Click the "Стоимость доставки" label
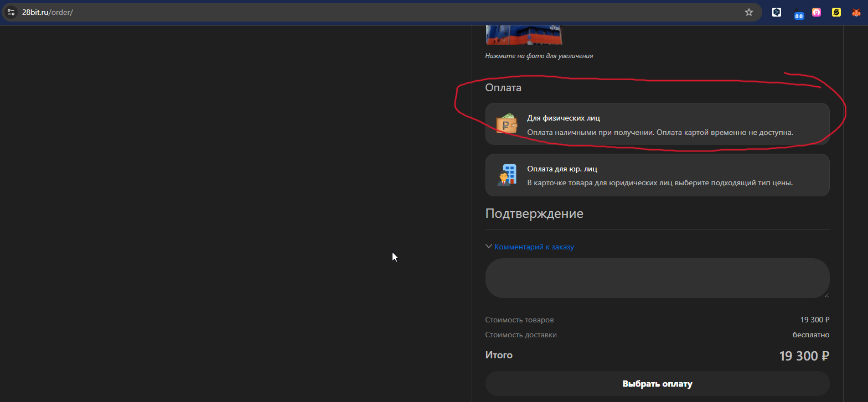 (521, 335)
